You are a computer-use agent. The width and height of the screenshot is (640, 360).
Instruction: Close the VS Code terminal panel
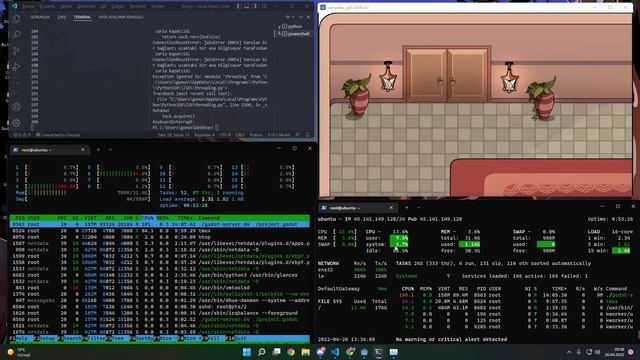308,17
